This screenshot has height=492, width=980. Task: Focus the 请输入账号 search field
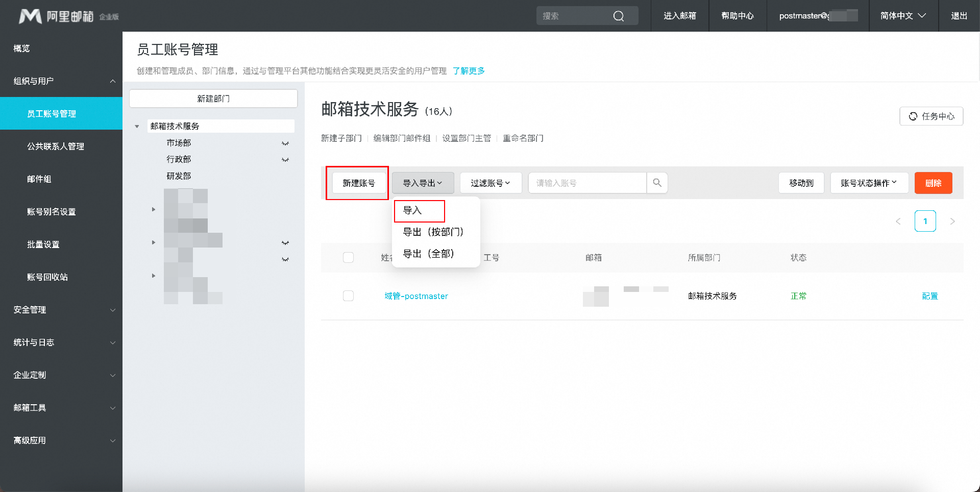(587, 183)
